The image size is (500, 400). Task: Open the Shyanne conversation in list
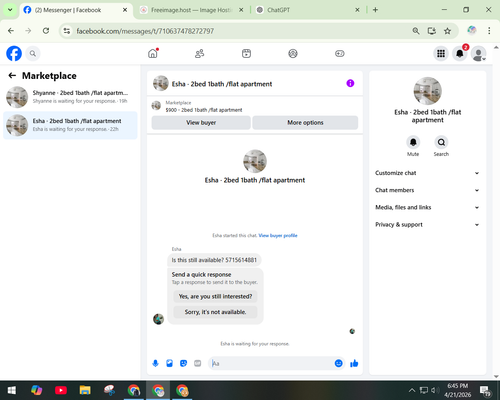point(70,97)
